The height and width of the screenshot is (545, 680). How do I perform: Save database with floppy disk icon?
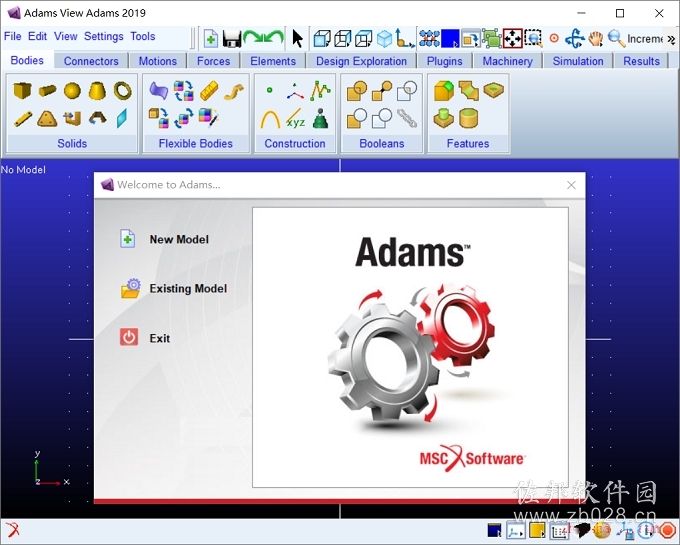coord(232,39)
